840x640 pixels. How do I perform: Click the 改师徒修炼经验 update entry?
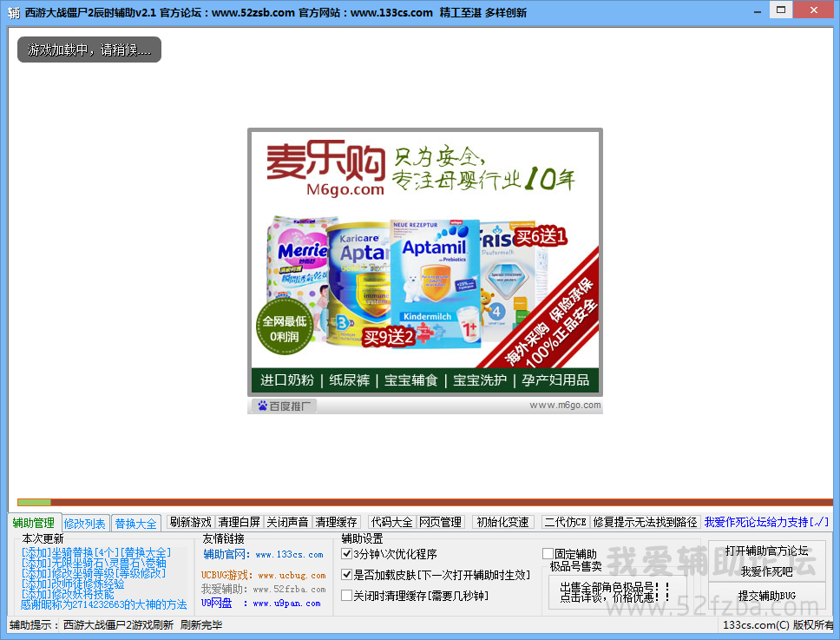[x=73, y=584]
